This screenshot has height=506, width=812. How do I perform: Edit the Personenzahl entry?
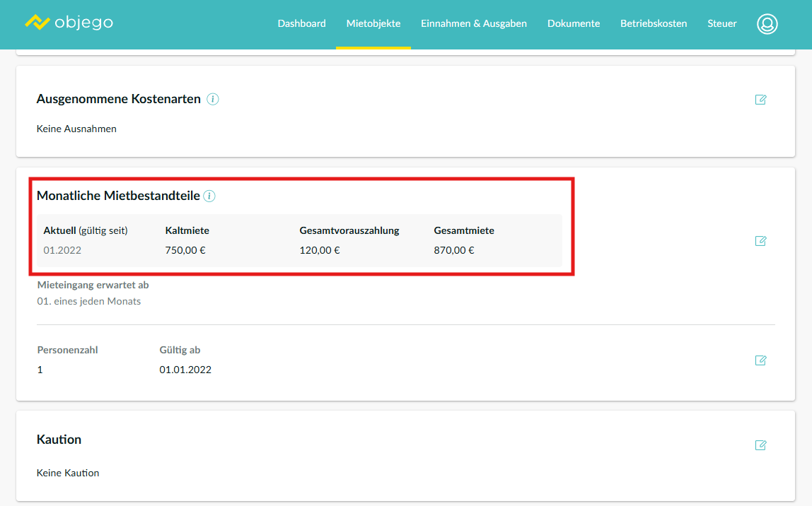(760, 360)
